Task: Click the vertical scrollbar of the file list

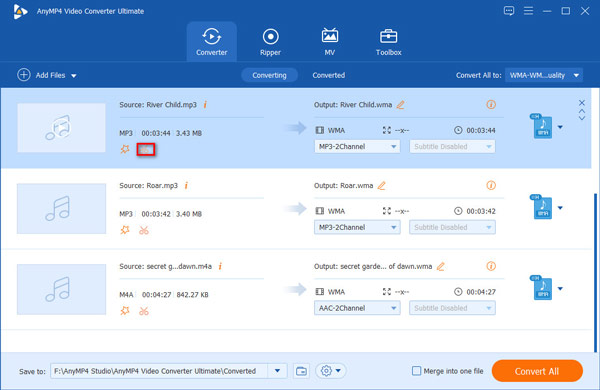Action: pyautogui.click(x=595, y=272)
